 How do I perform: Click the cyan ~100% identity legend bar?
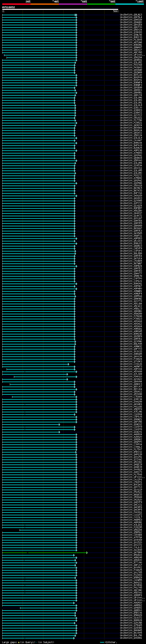[x=130, y=4]
